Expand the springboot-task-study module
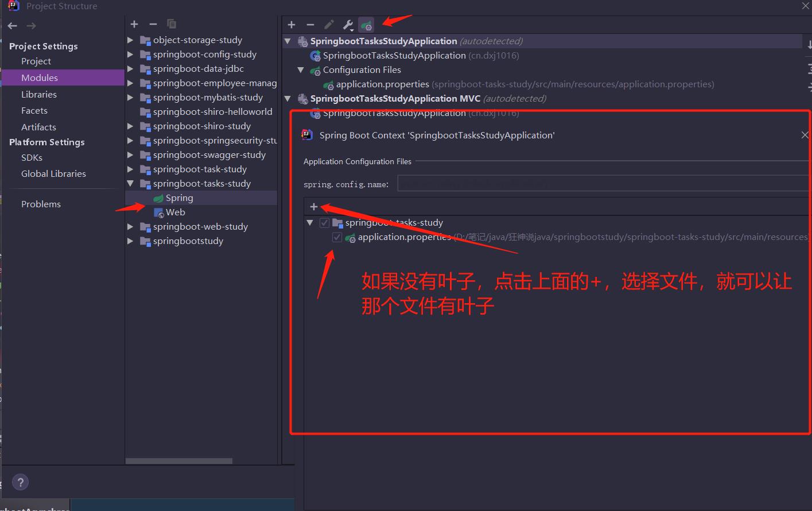The height and width of the screenshot is (511, 812). (x=130, y=169)
